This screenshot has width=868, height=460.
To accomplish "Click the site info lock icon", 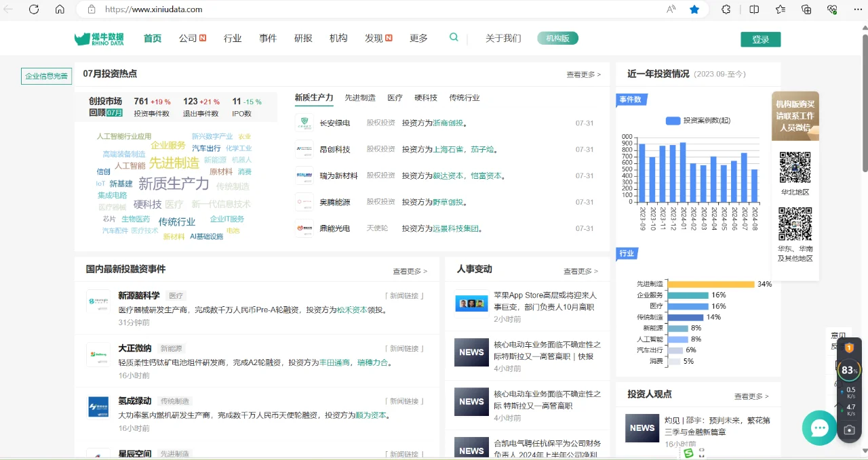I will click(92, 9).
